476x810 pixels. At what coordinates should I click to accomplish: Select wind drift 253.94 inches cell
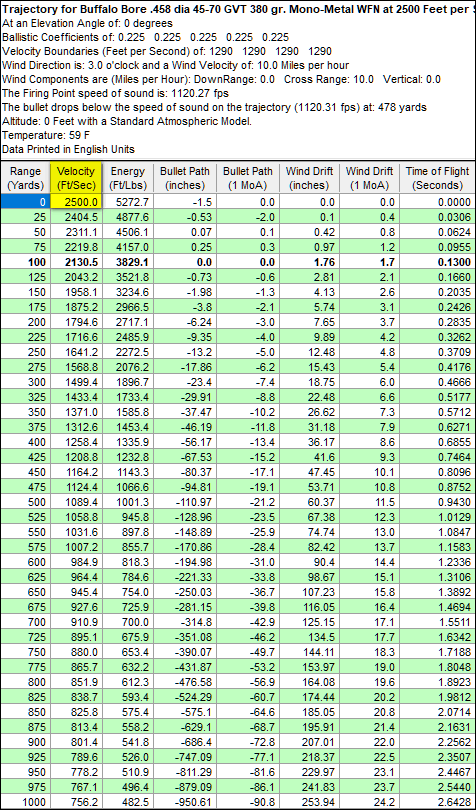(311, 802)
